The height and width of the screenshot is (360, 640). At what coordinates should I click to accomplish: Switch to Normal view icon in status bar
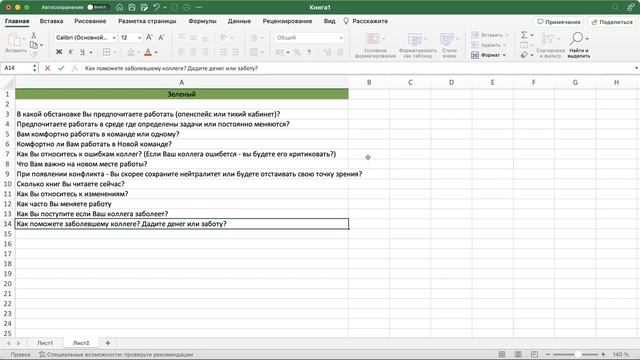502,355
